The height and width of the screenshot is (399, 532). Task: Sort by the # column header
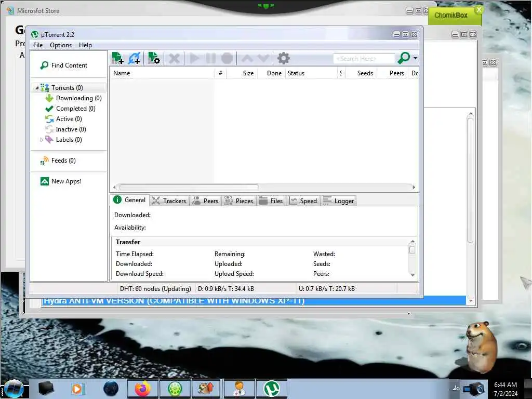tap(220, 73)
